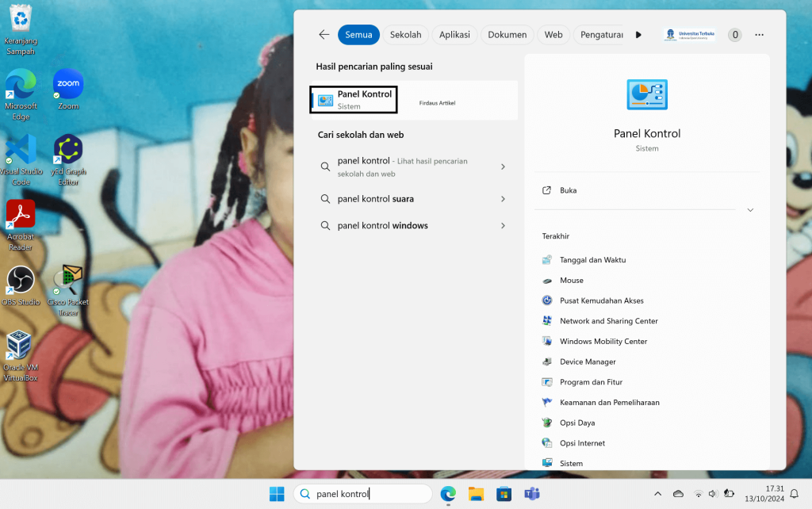Select the Dokumen filter tab
Screen dimensions: 812x509
(x=507, y=35)
